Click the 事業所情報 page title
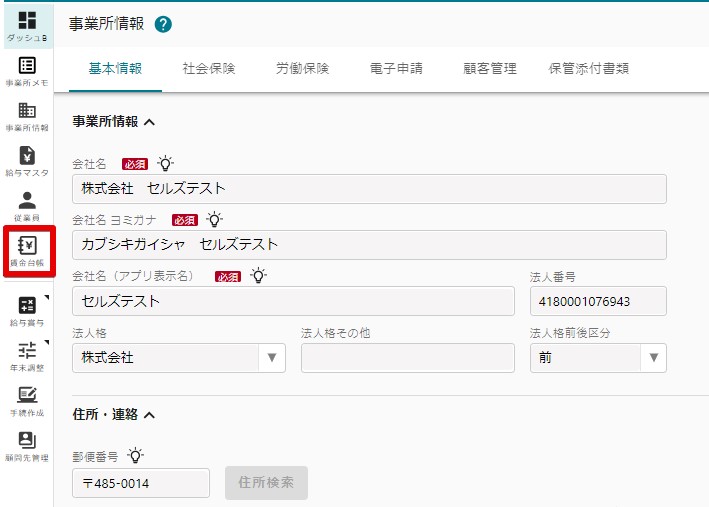 pyautogui.click(x=106, y=24)
